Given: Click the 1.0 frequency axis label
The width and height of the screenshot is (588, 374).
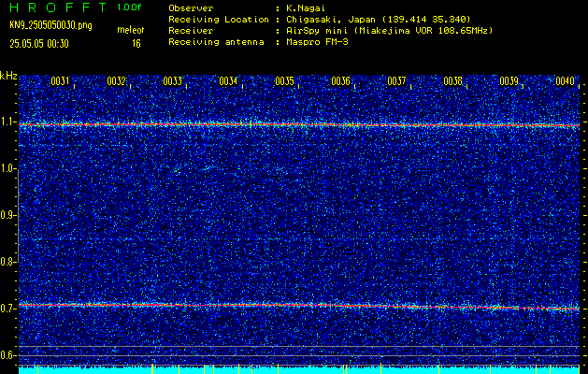Looking at the screenshot, I should tap(7, 168).
